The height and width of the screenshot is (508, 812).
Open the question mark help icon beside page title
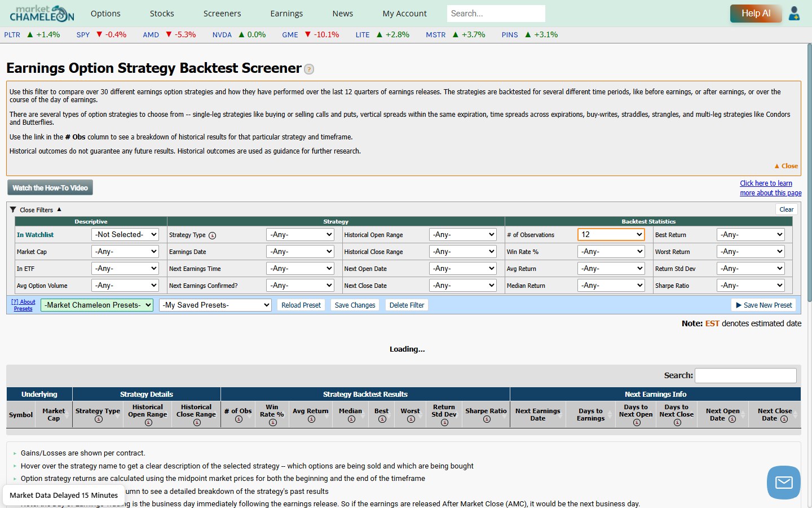click(x=309, y=69)
